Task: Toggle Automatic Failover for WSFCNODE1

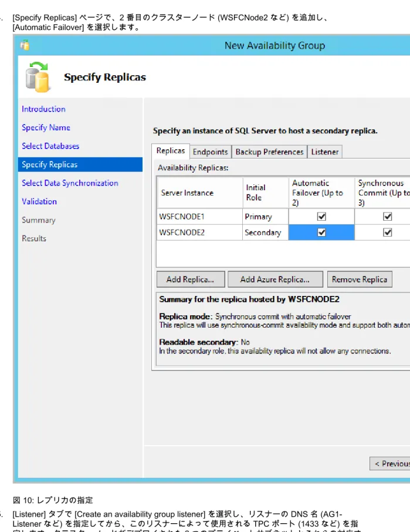Action: 321,217
